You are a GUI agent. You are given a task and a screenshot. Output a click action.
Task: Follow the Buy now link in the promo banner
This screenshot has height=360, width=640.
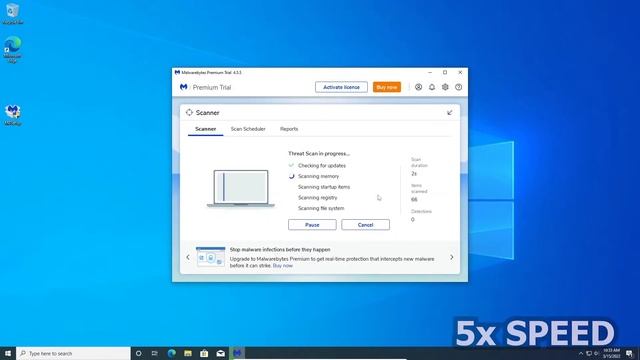[282, 266]
